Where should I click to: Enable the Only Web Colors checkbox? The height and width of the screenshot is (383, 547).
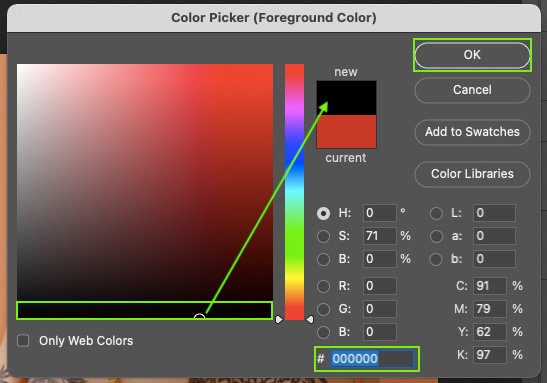coord(23,340)
